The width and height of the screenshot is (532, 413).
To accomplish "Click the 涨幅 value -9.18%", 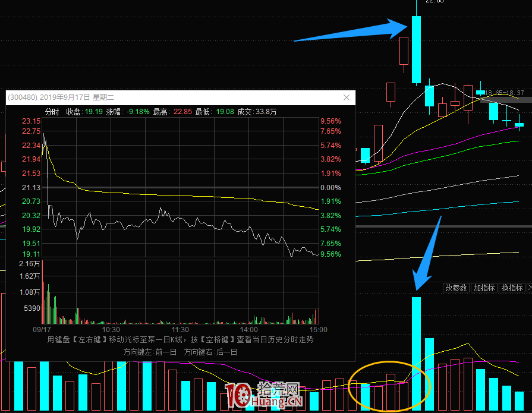I will [138, 112].
